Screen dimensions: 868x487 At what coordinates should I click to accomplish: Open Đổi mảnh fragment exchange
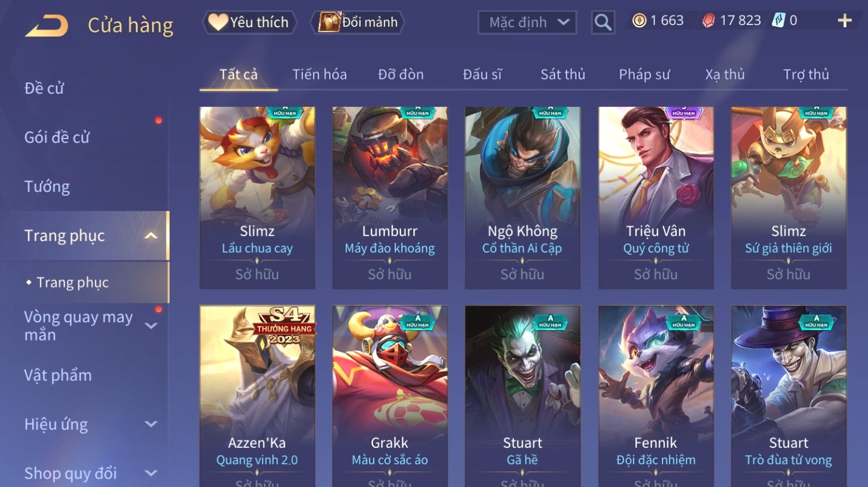(x=358, y=22)
